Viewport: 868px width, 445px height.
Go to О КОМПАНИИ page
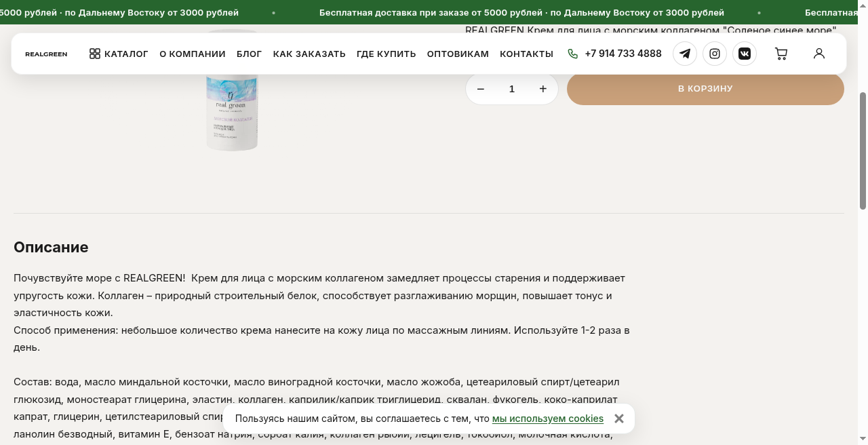[193, 54]
